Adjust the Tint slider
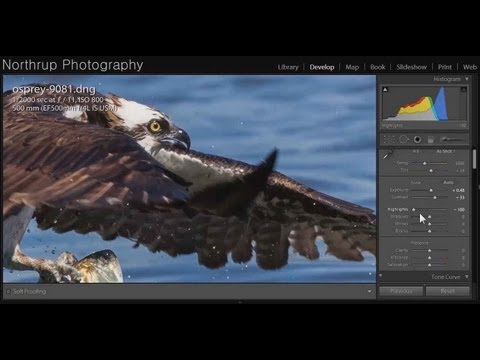Image resolution: width=480 pixels, height=360 pixels. point(431,170)
